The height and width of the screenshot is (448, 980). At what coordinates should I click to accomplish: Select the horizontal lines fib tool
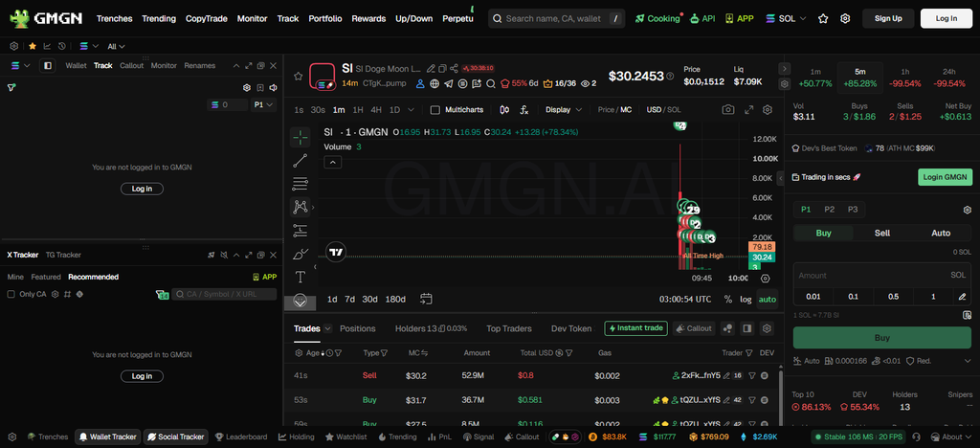pos(300,184)
